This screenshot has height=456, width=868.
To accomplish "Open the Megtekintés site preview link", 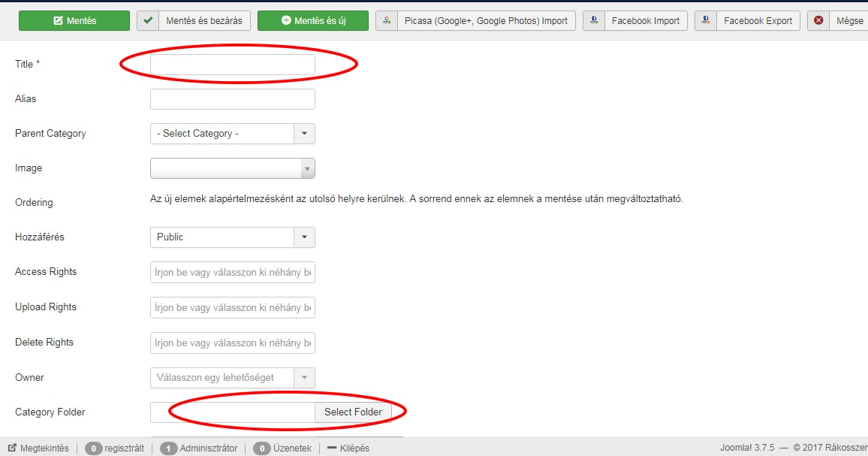I will (38, 448).
